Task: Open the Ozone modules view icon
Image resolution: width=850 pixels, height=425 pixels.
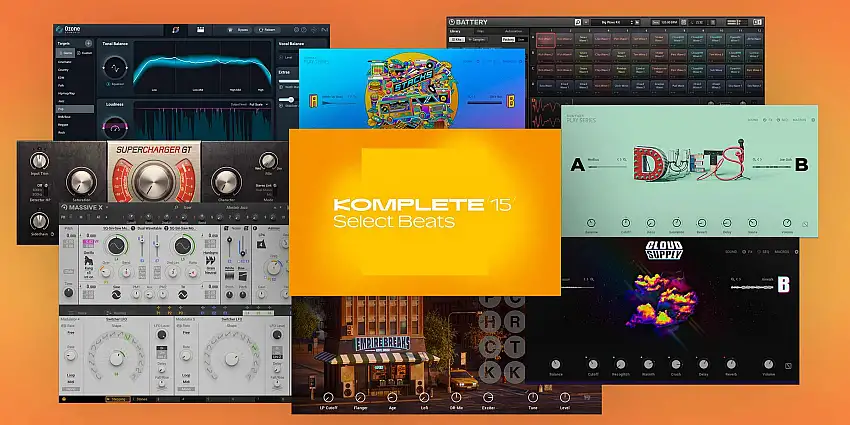Action: point(199,30)
